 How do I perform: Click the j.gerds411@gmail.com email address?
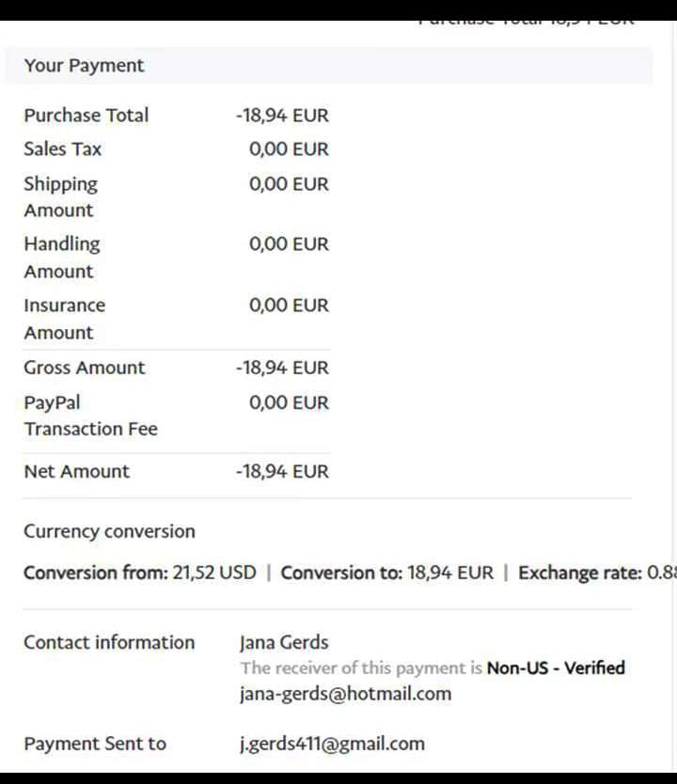(x=332, y=744)
